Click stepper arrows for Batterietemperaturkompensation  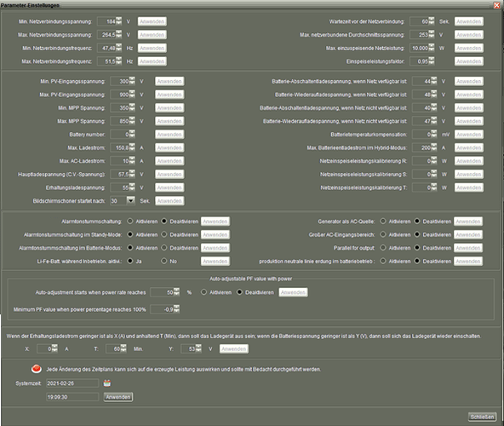tap(434, 134)
